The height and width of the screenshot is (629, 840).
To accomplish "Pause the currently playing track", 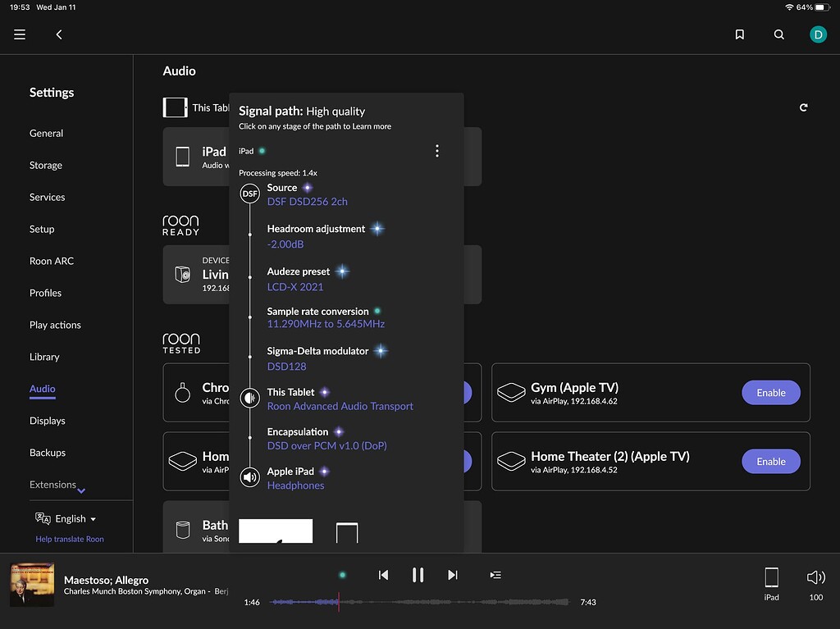I will pos(418,575).
